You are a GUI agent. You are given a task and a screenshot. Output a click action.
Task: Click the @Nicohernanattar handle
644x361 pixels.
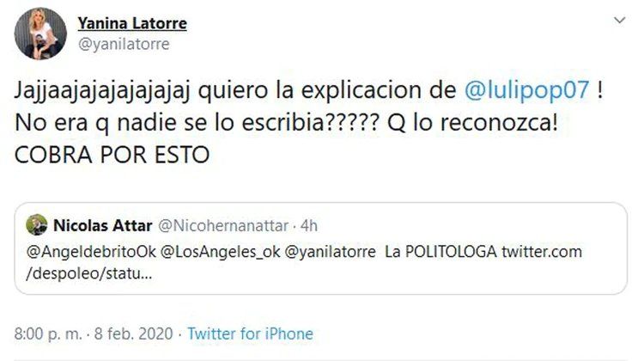click(223, 226)
